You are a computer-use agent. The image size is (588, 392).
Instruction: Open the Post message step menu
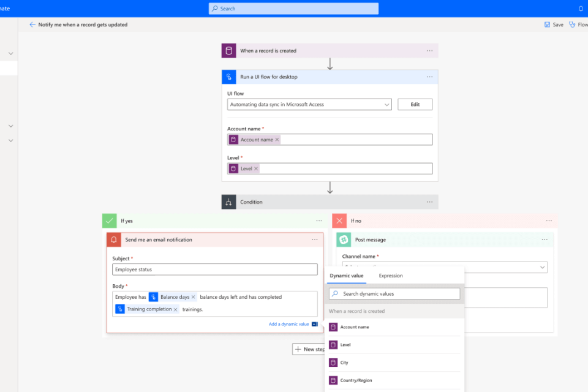(x=544, y=240)
